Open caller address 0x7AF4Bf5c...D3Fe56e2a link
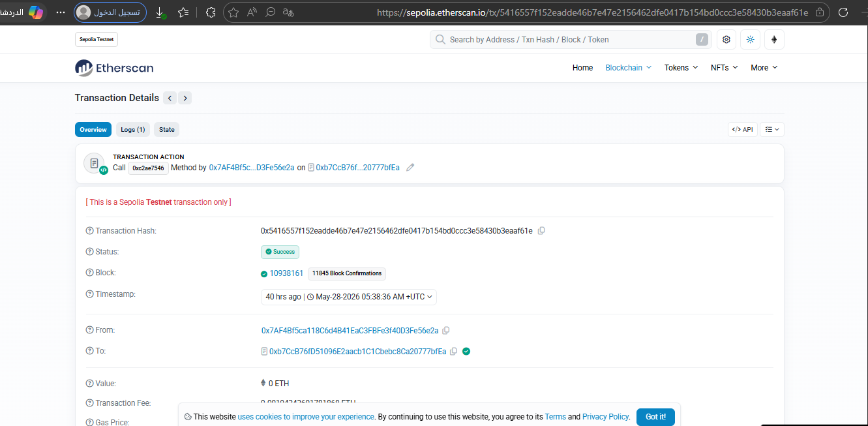 click(x=252, y=168)
